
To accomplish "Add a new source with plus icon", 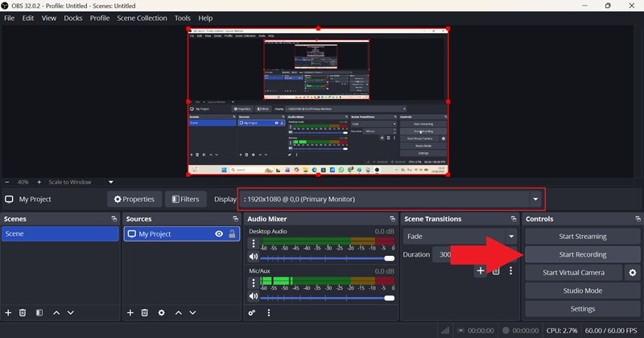I will (130, 313).
